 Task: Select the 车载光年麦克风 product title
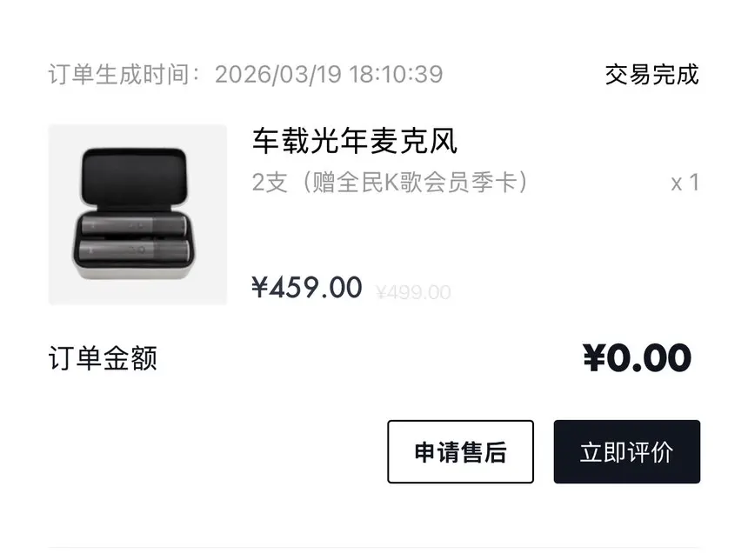click(x=355, y=141)
